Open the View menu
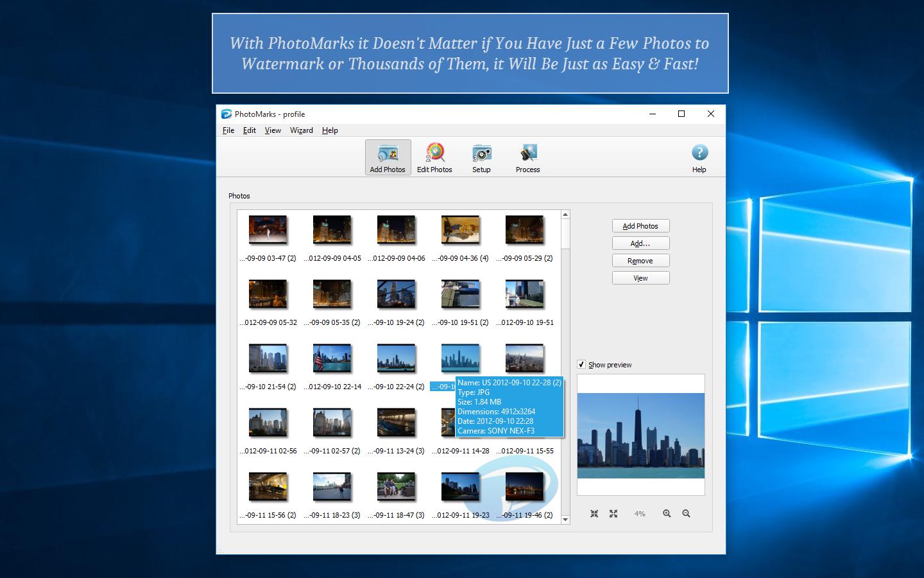 (273, 130)
